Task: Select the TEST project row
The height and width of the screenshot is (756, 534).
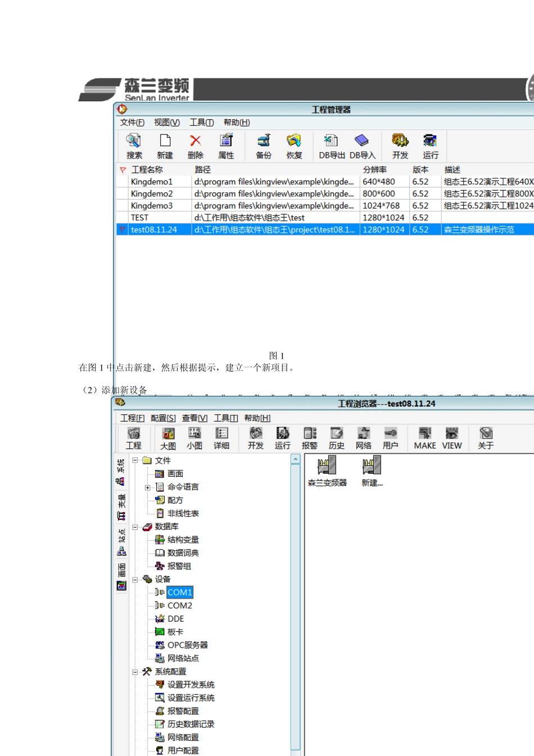Action: tap(325, 218)
